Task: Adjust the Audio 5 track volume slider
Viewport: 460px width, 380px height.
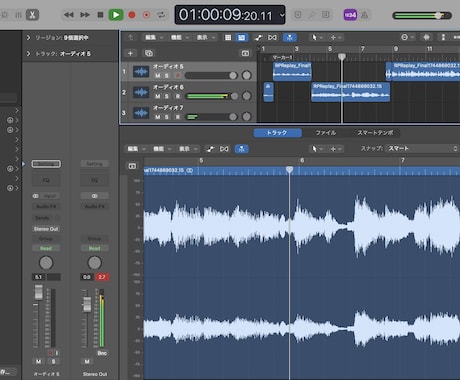Action: [211, 76]
